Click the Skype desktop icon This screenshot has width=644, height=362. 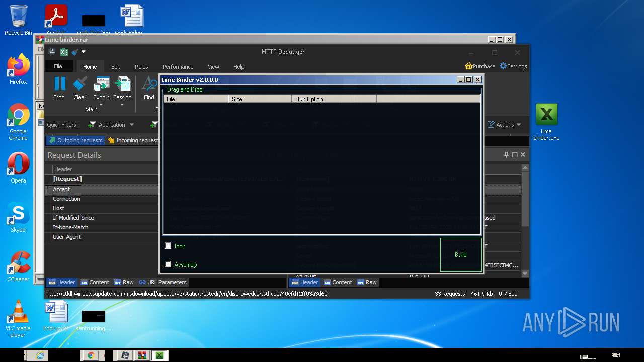click(x=18, y=217)
